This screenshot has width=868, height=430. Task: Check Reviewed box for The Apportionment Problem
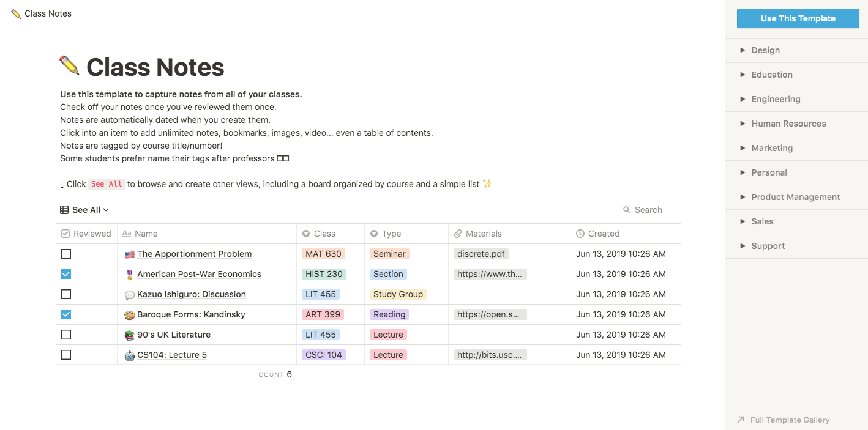point(66,254)
